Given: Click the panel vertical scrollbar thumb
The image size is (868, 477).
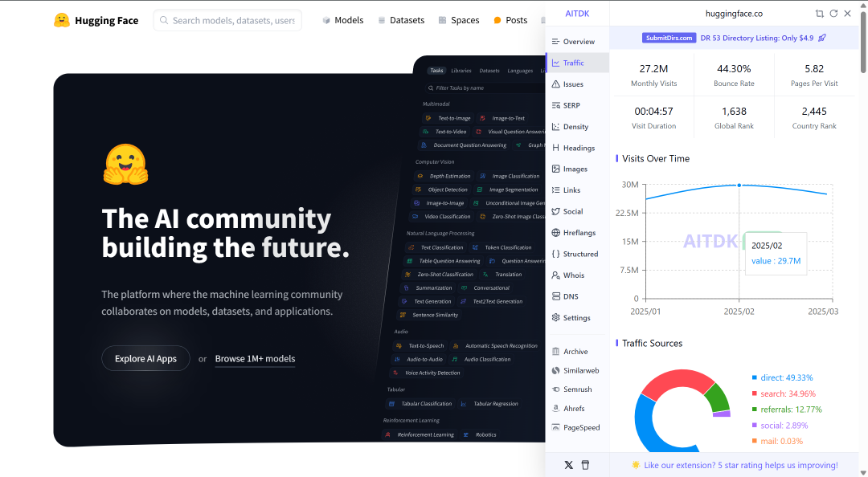Looking at the screenshot, I should [863, 42].
